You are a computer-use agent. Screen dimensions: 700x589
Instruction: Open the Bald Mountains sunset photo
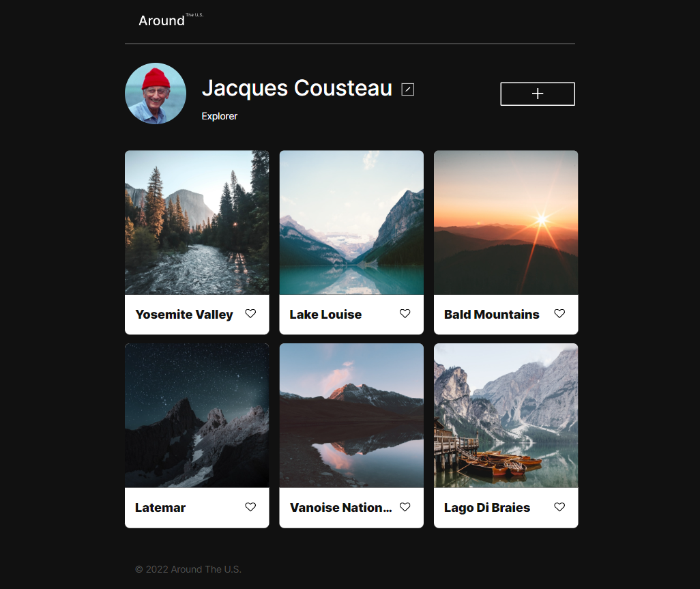pos(506,222)
